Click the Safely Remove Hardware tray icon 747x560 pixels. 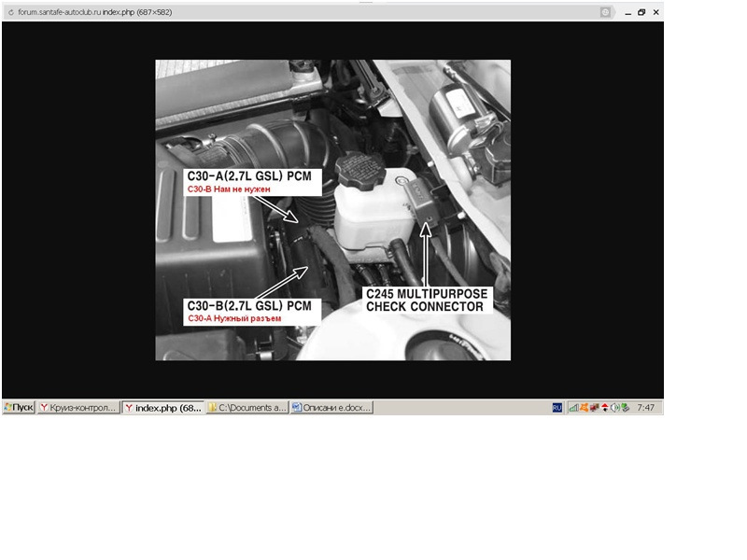coord(625,408)
